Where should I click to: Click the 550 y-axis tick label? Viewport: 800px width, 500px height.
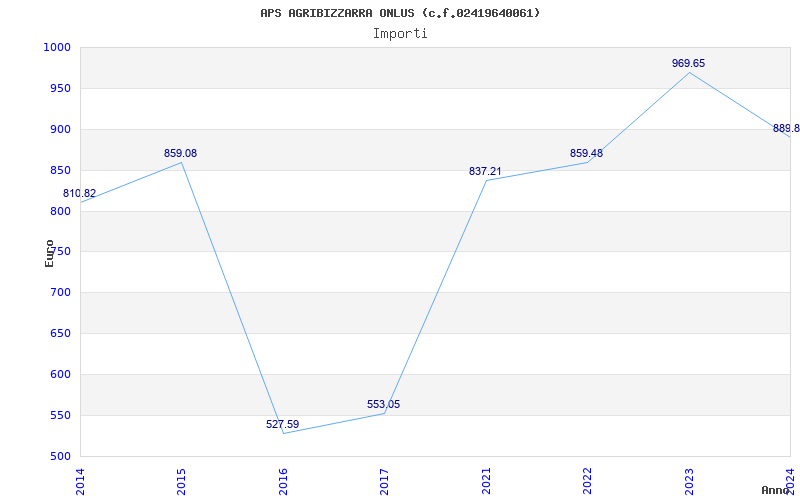pyautogui.click(x=60, y=415)
